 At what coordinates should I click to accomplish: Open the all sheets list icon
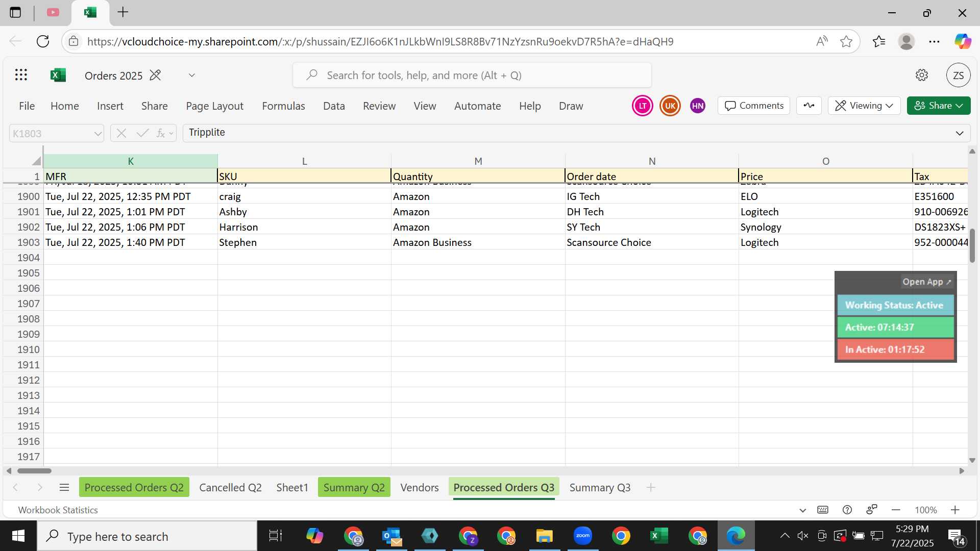[64, 487]
